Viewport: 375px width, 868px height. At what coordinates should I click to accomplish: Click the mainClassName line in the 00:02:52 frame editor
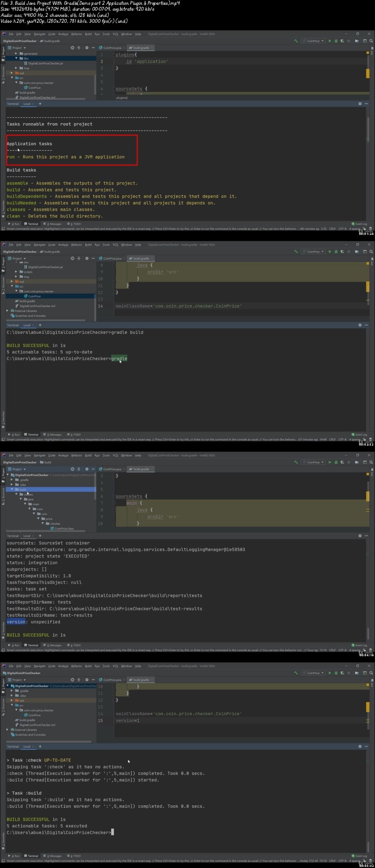click(179, 306)
